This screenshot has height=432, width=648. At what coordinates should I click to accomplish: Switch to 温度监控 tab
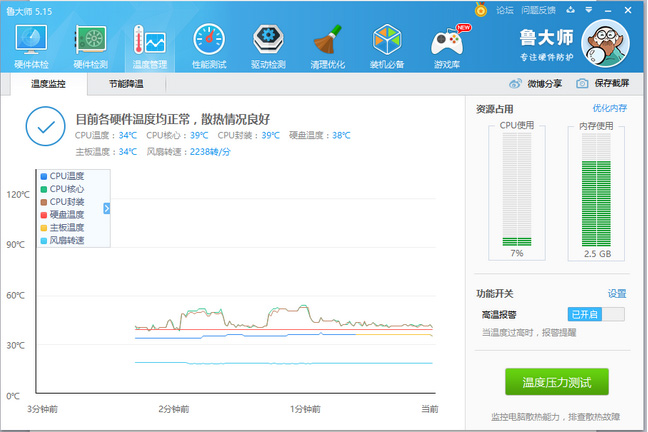coord(48,84)
